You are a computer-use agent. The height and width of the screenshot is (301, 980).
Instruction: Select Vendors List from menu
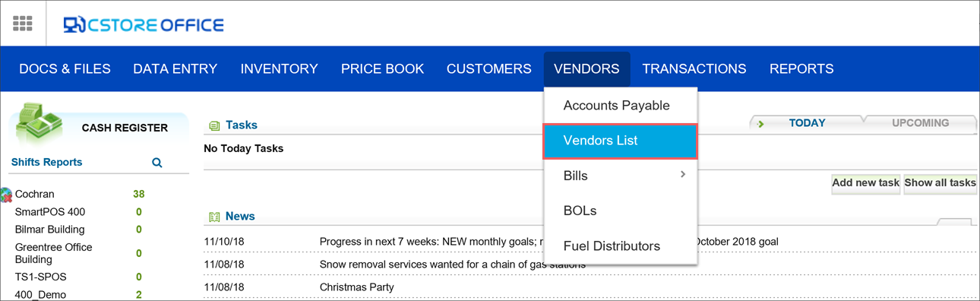pos(620,141)
